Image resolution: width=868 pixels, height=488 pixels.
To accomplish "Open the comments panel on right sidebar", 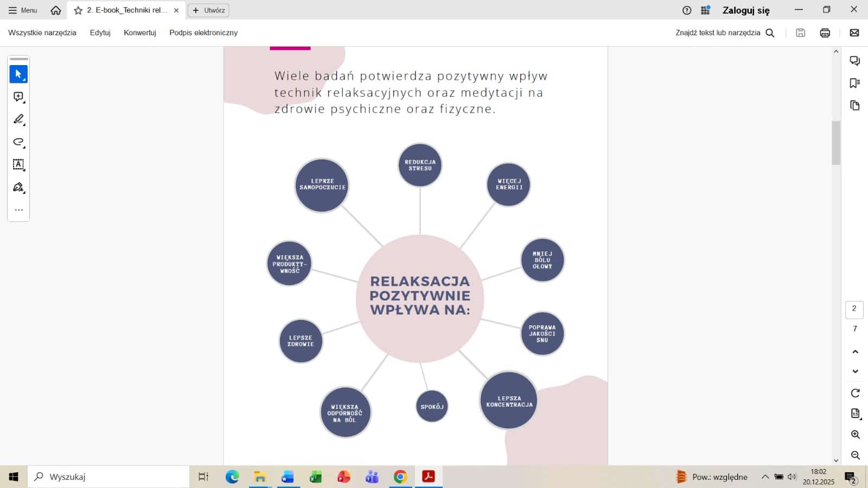I will point(855,61).
